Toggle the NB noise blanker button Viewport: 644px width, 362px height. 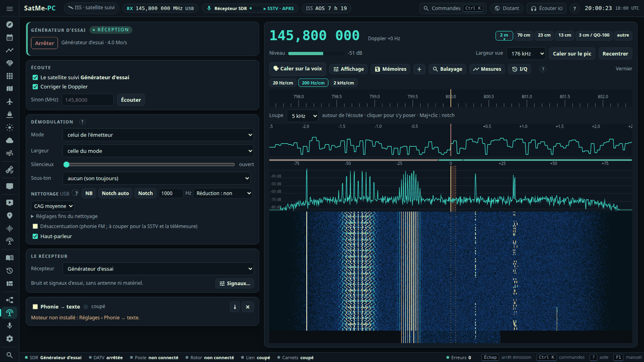point(89,193)
